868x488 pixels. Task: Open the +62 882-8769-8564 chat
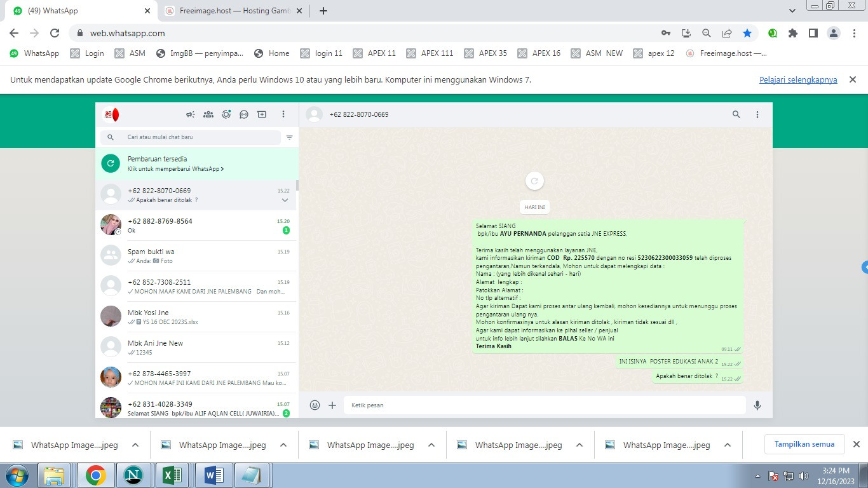click(x=196, y=226)
